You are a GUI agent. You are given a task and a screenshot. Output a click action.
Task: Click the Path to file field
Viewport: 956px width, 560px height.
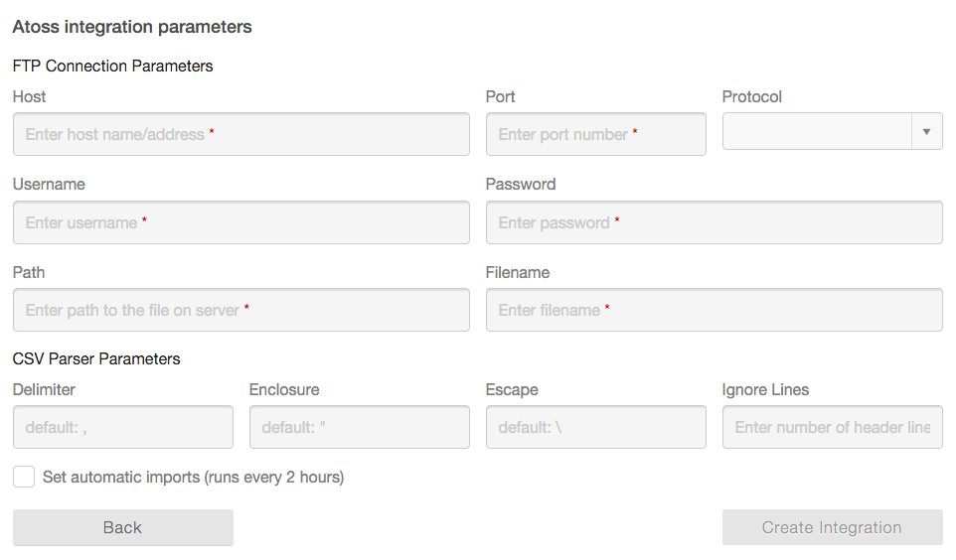pyautogui.click(x=241, y=310)
